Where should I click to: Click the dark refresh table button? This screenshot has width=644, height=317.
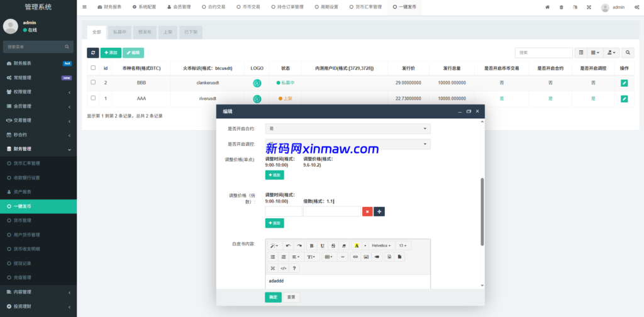(93, 53)
